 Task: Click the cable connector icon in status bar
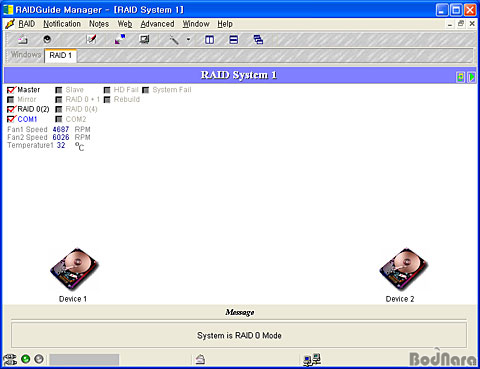point(10,359)
